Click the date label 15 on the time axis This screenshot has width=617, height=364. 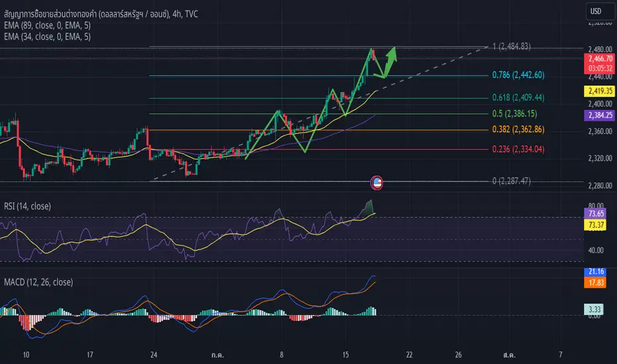pyautogui.click(x=346, y=355)
